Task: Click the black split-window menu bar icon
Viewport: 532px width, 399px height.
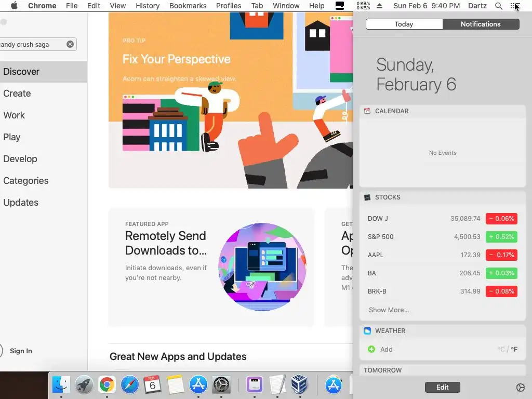Action: pyautogui.click(x=340, y=6)
